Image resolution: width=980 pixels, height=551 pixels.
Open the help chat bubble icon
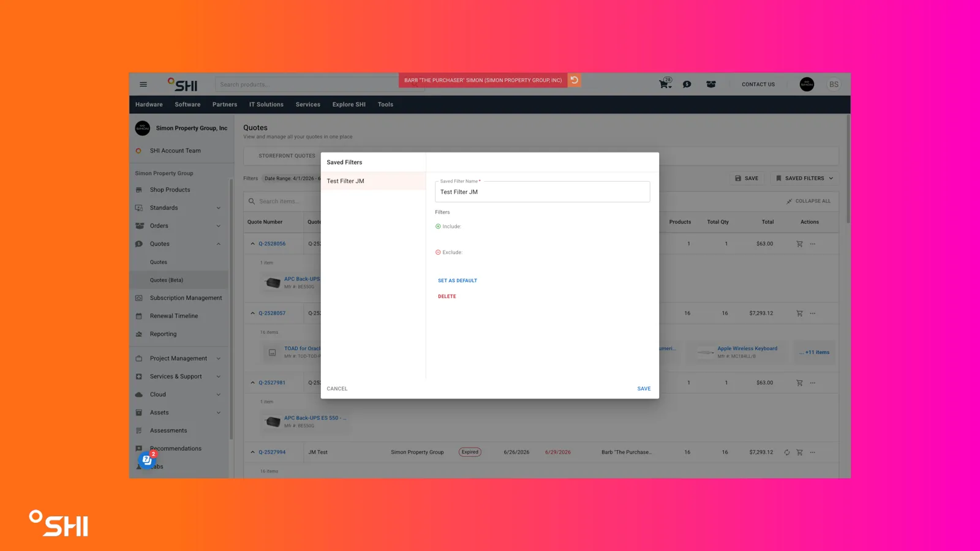pos(147,460)
